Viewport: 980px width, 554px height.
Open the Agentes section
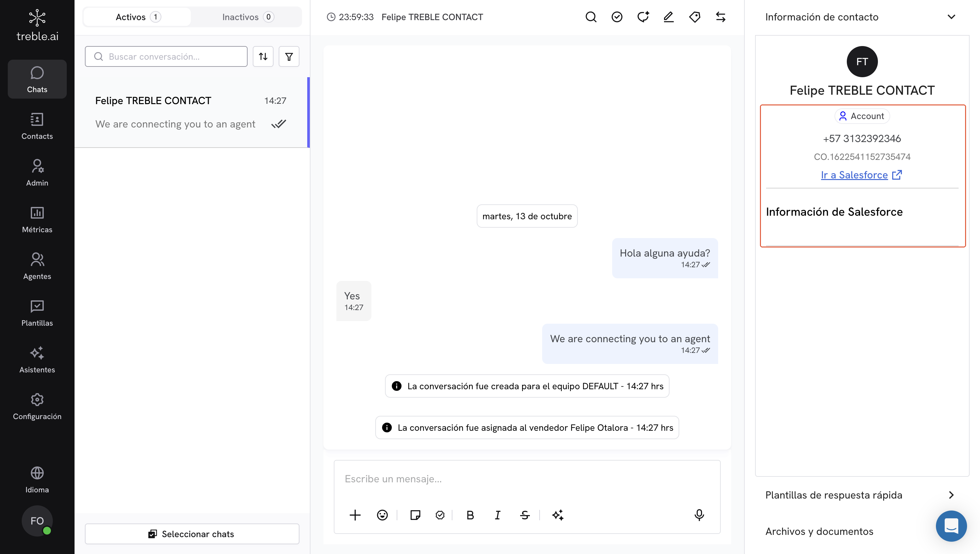37,266
